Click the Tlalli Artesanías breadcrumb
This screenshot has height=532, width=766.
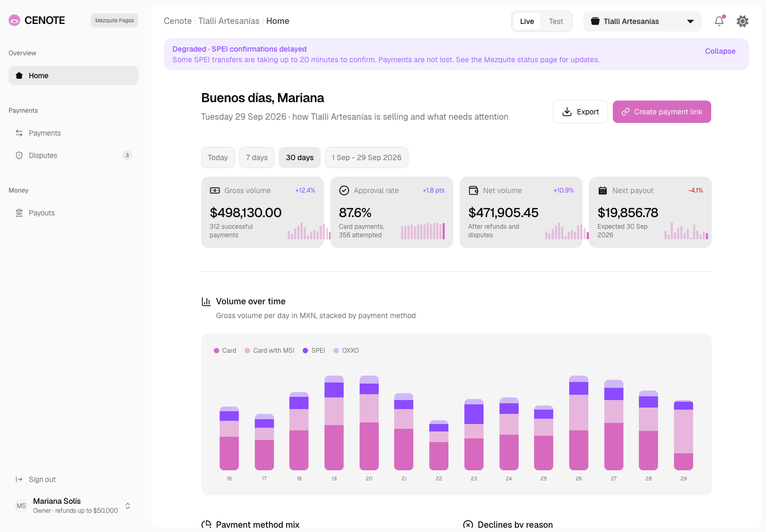[229, 21]
